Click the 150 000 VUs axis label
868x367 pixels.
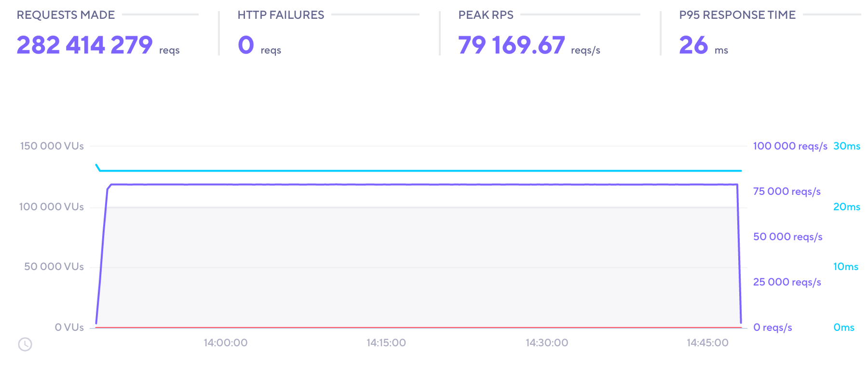click(52, 146)
